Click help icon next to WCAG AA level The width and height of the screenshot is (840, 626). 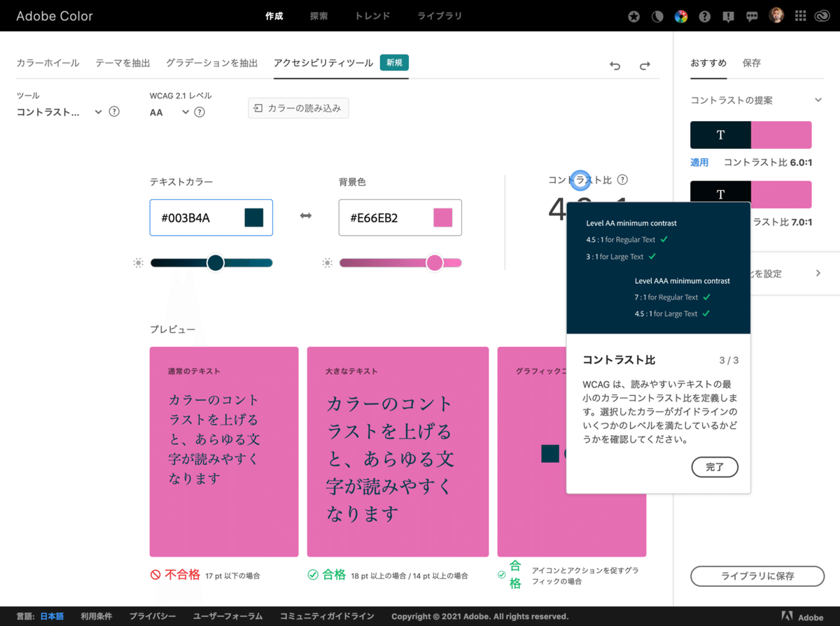coord(199,111)
